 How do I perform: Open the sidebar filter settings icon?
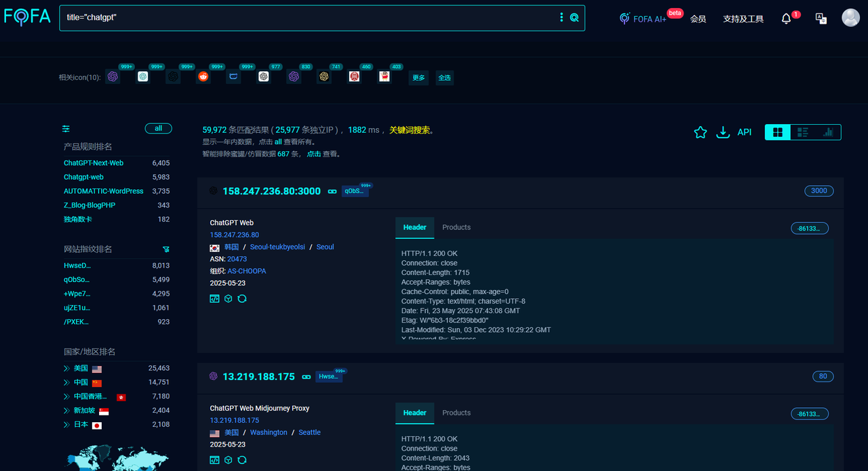(66, 129)
